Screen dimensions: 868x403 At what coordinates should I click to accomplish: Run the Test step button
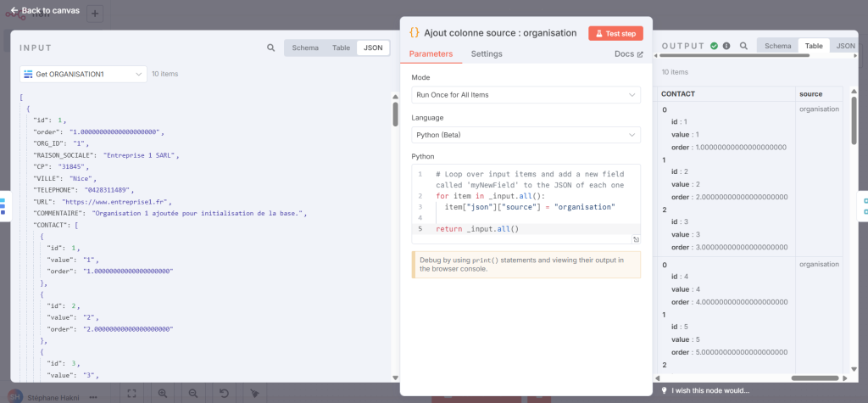click(615, 33)
